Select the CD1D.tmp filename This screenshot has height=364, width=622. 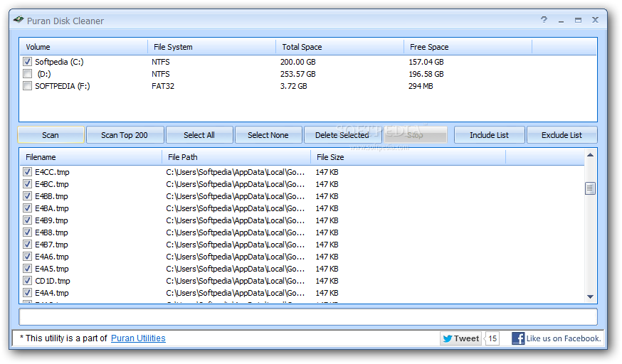coord(53,281)
